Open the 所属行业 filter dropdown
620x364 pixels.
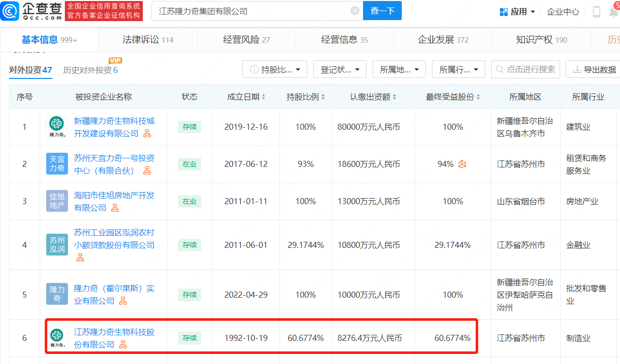point(458,69)
